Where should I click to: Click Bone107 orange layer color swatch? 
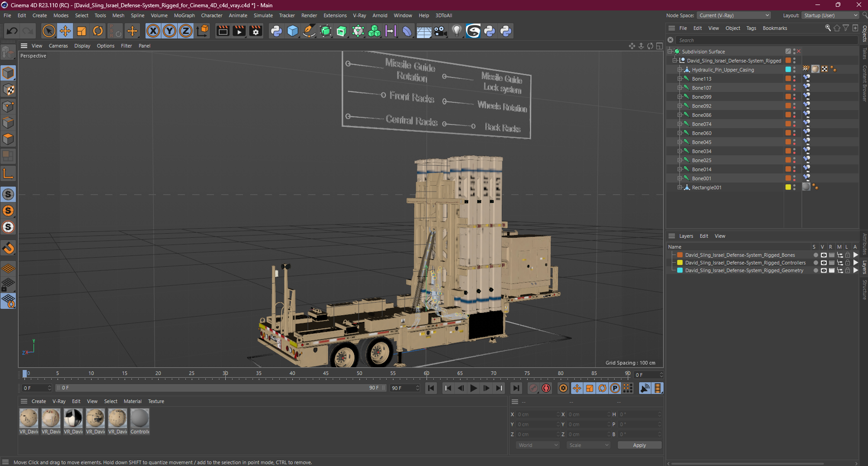tap(788, 87)
